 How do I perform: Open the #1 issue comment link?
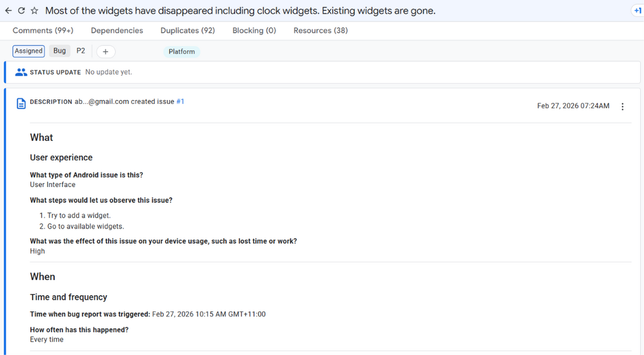coord(180,101)
